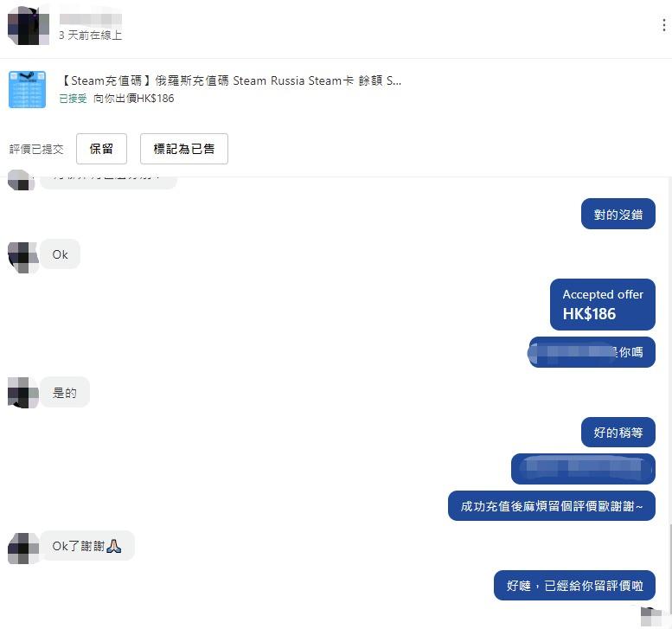Click the Accepted offer HK$186 bubble

pos(602,305)
